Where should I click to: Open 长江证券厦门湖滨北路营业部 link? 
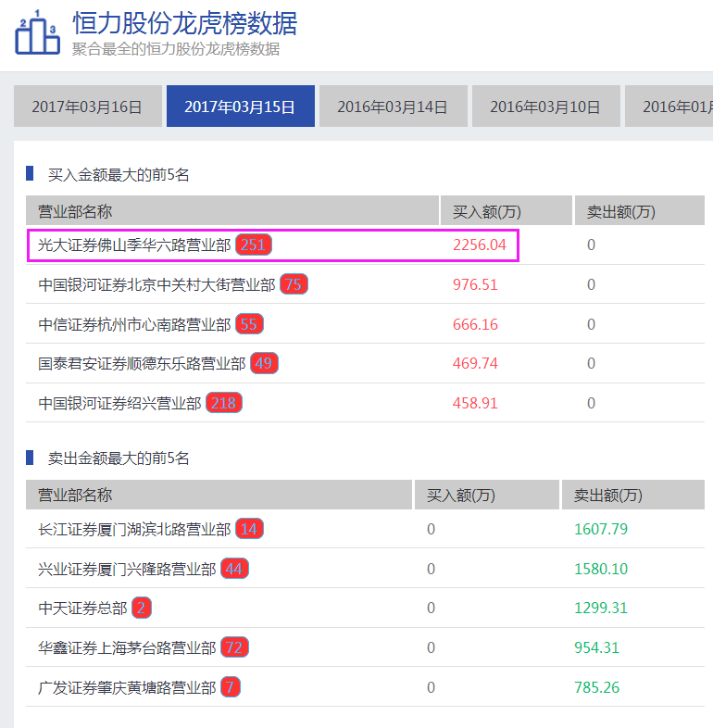pyautogui.click(x=134, y=529)
